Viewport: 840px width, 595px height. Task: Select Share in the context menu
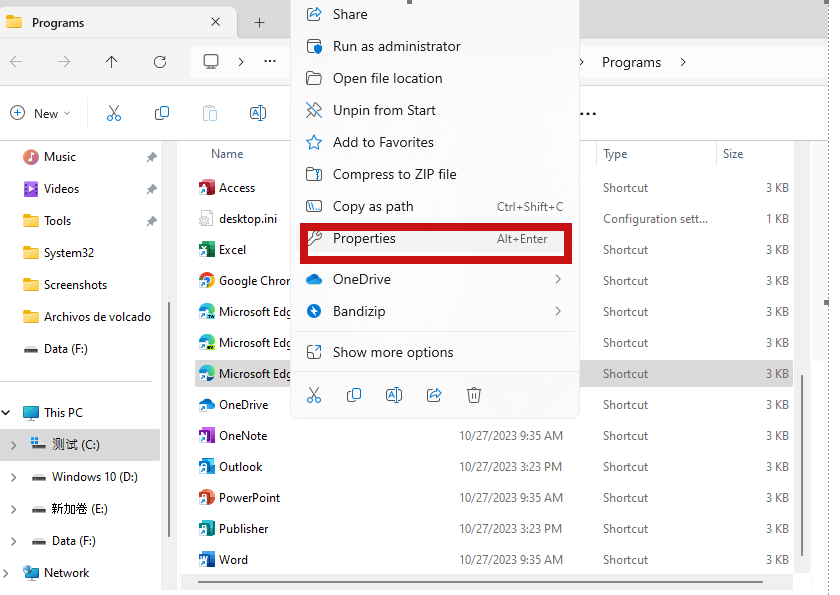[x=434, y=14]
